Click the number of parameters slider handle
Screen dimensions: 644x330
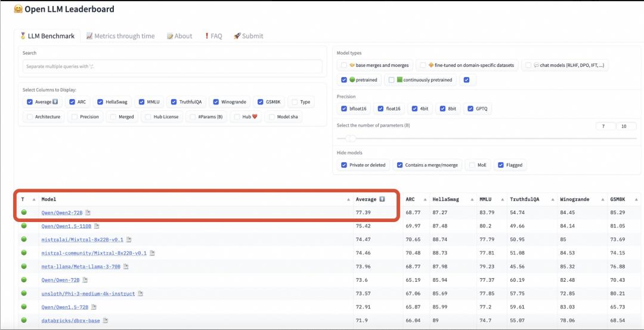pos(351,138)
